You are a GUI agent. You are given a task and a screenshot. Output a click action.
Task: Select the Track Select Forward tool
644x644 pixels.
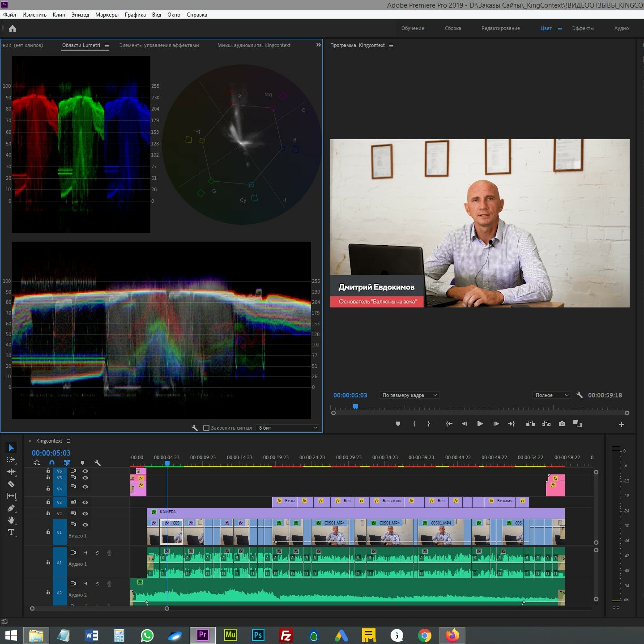coord(11,460)
